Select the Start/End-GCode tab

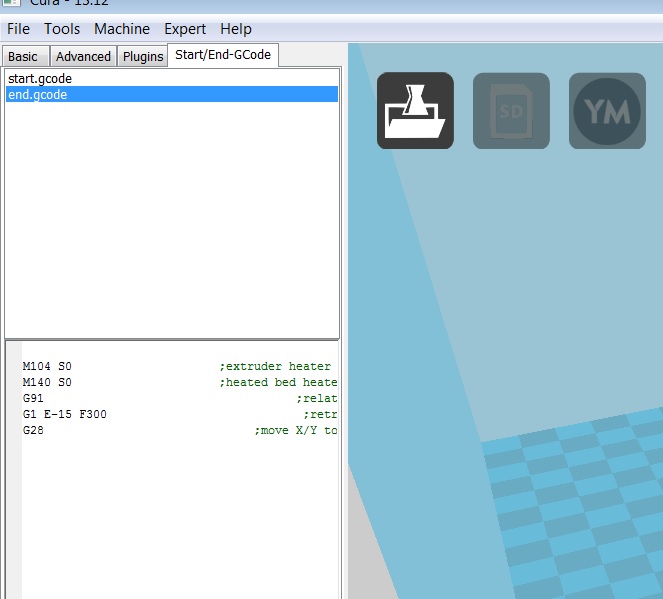[x=223, y=55]
